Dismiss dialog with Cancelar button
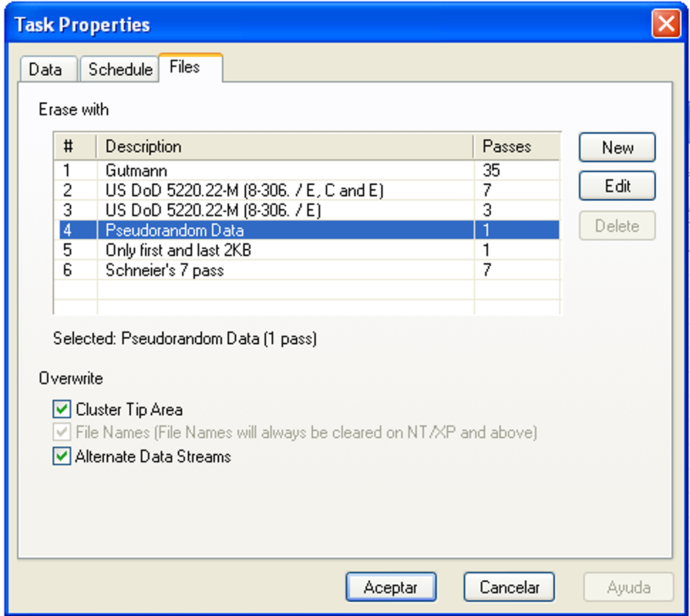 pos(509,587)
